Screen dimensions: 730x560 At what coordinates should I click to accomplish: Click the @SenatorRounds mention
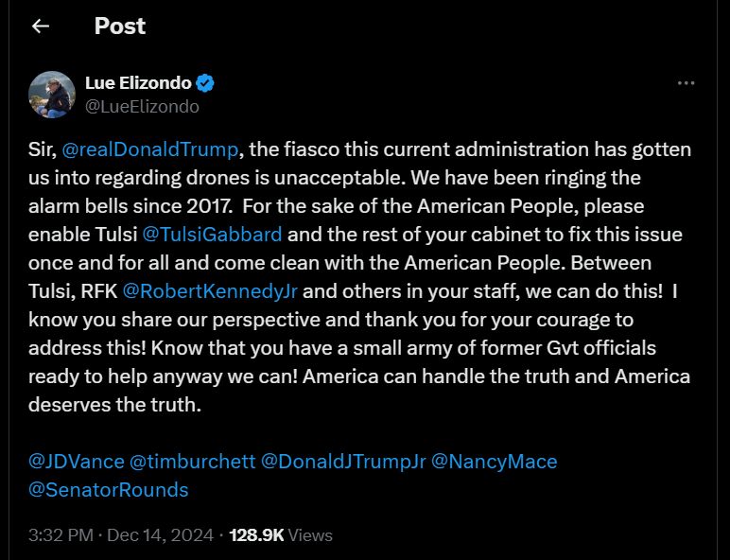pyautogui.click(x=109, y=490)
